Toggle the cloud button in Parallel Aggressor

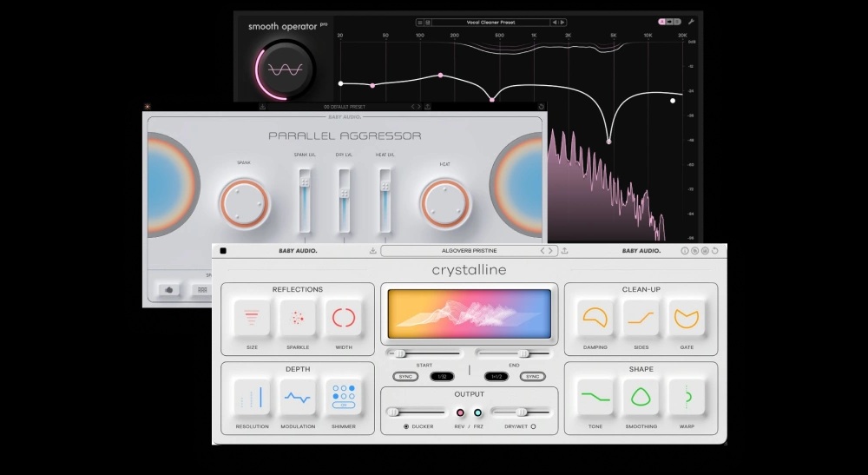(x=169, y=289)
